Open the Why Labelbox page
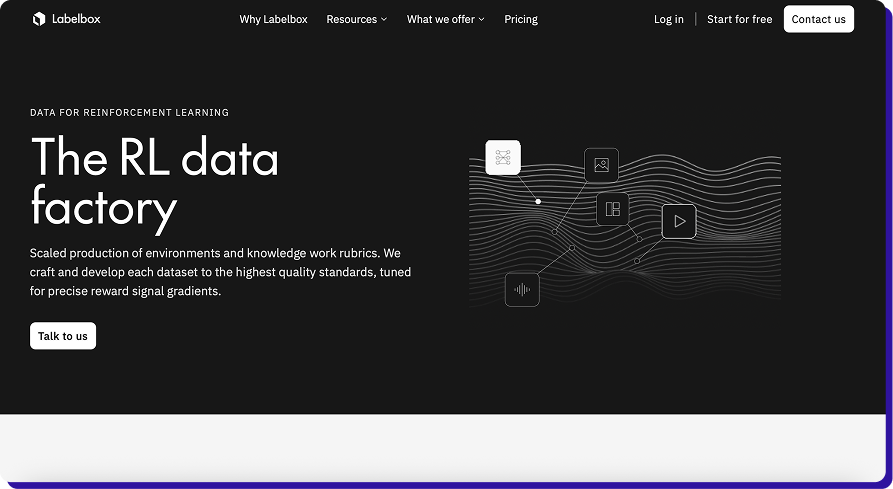 coord(273,19)
